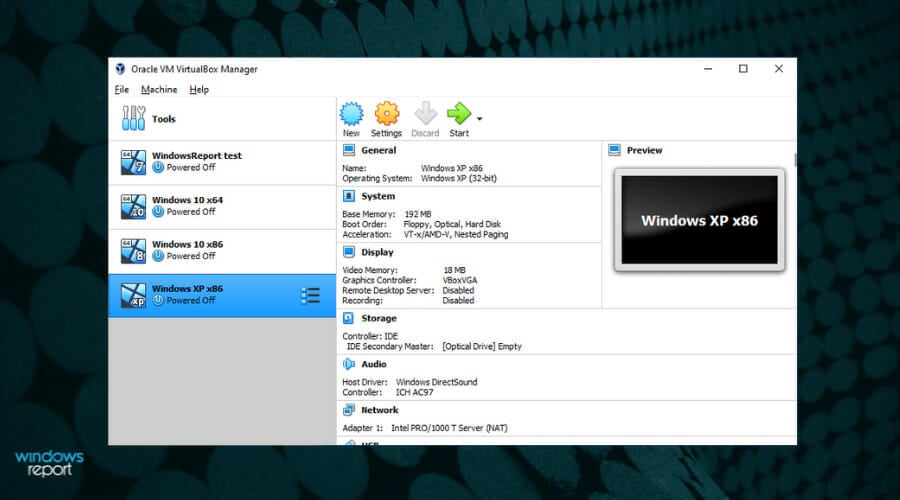Screen dimensions: 900x500
Task: Click the 'ICH AC97' audio controller value
Action: click(x=414, y=392)
